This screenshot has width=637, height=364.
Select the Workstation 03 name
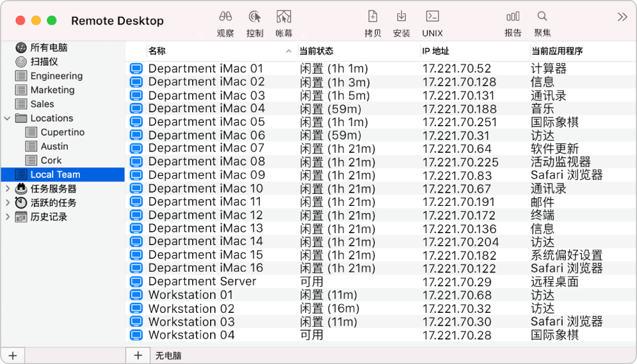coord(191,321)
